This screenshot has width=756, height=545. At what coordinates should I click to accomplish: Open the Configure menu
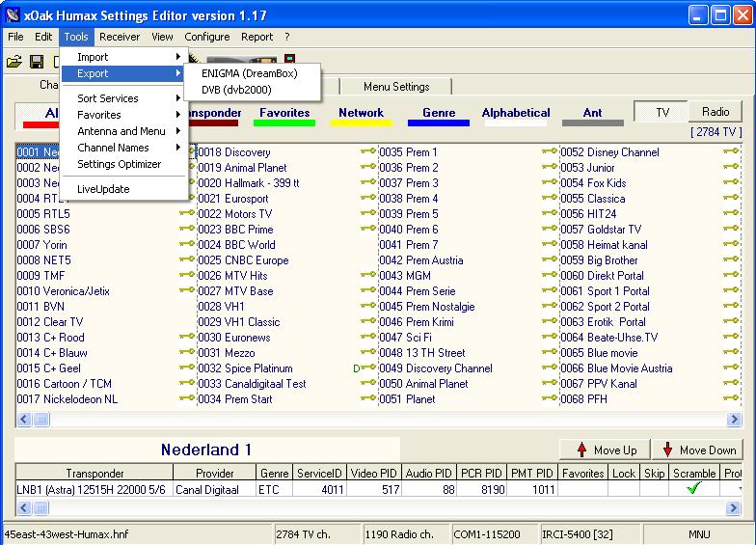[x=206, y=37]
